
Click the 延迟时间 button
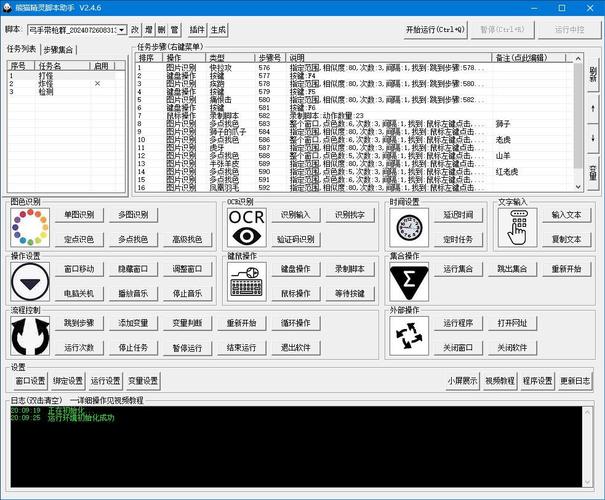[x=458, y=215]
